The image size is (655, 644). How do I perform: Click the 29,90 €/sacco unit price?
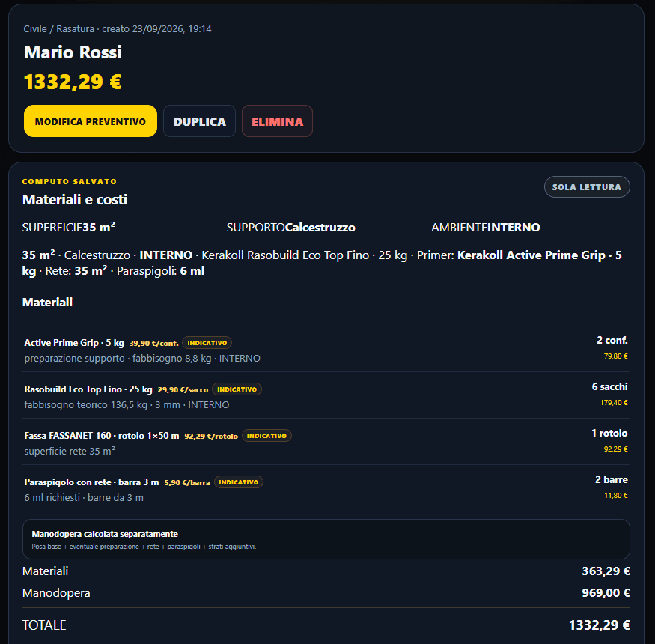(183, 389)
